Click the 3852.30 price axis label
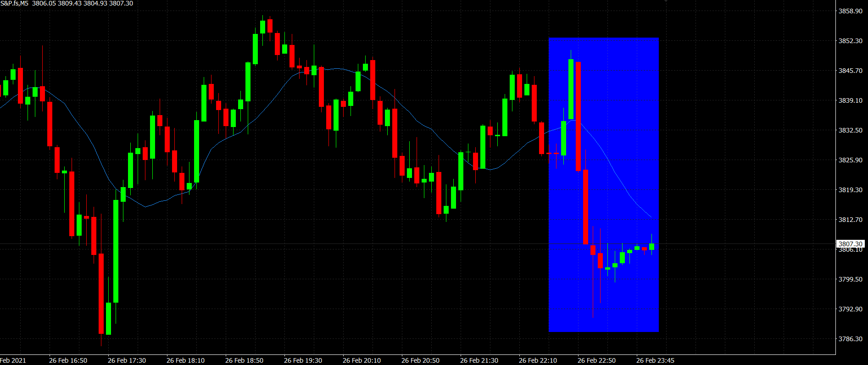Viewport: 868px width, 365px height. [850, 41]
